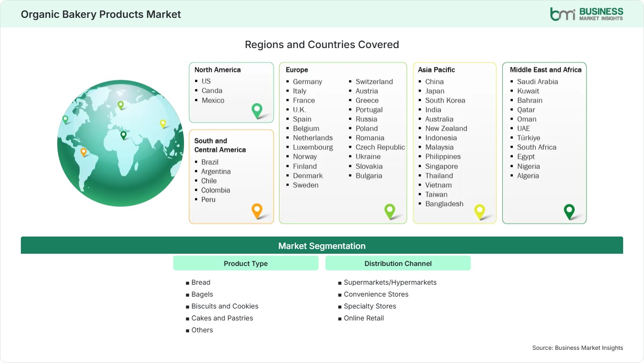Click Canda in North America list

pyautogui.click(x=212, y=91)
